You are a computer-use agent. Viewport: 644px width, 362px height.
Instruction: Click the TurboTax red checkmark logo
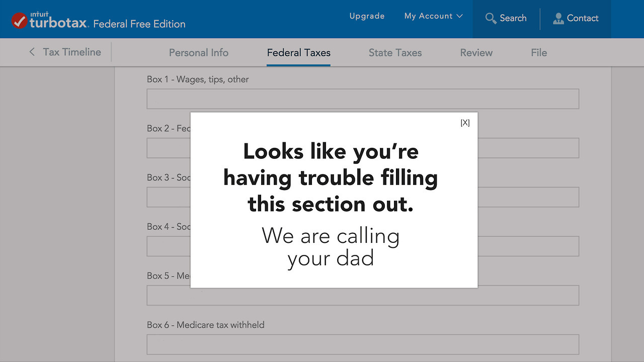point(20,21)
